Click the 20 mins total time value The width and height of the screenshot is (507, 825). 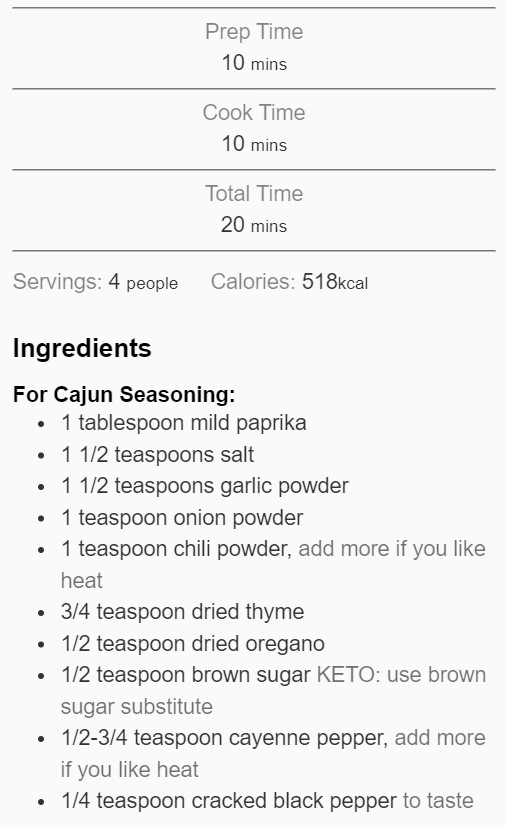254,225
